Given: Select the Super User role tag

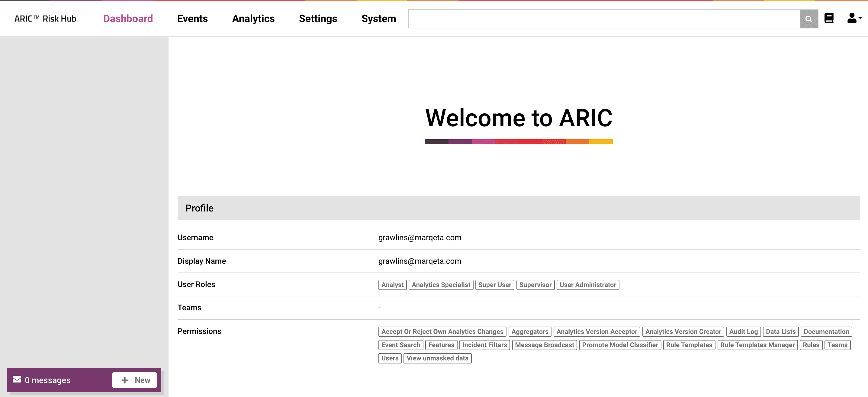Looking at the screenshot, I should click(495, 285).
